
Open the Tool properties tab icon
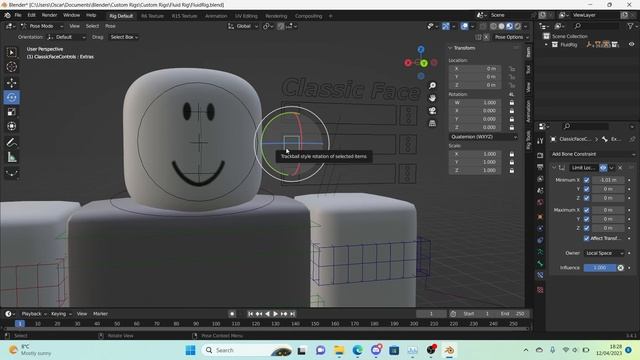(540, 141)
